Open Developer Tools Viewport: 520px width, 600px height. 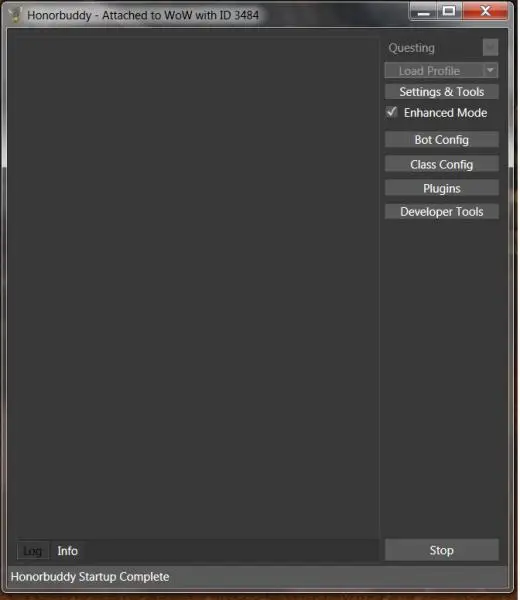pos(442,212)
